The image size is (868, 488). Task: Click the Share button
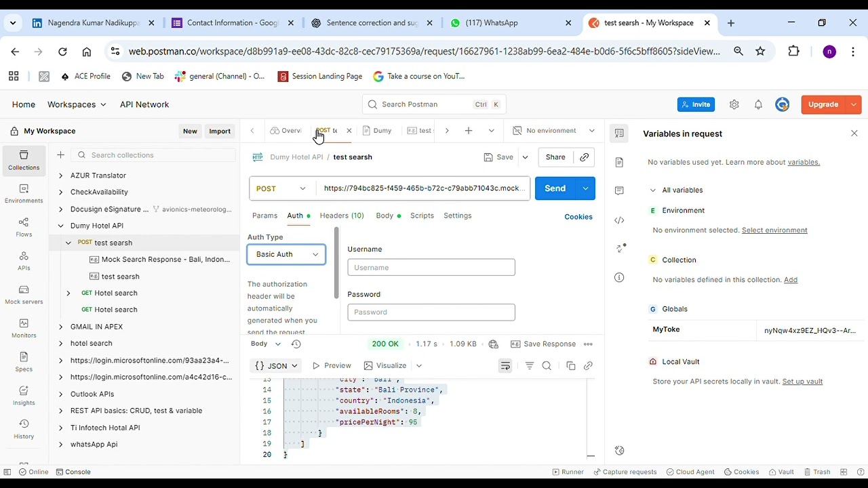555,157
